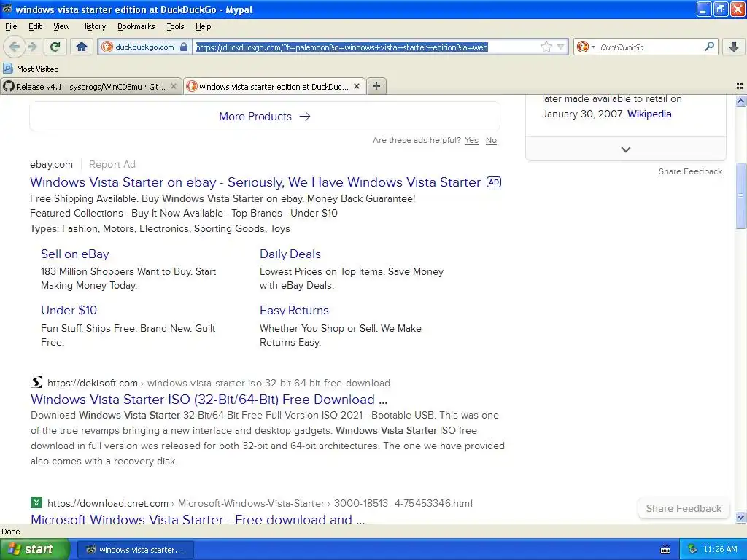Open Microsoft Windows Vista Starter cnet result
This screenshot has height=560, width=747.
pyautogui.click(x=197, y=518)
